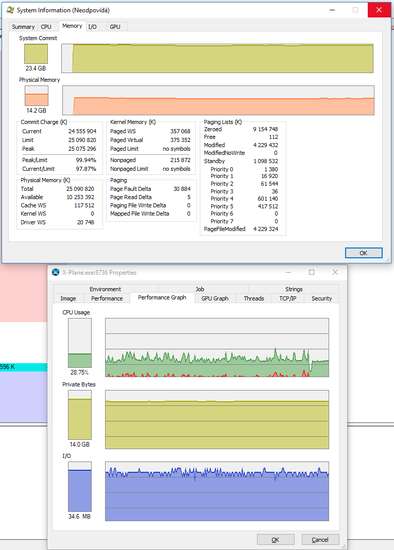
Task: Open the TCP/IP tab
Action: 288,299
